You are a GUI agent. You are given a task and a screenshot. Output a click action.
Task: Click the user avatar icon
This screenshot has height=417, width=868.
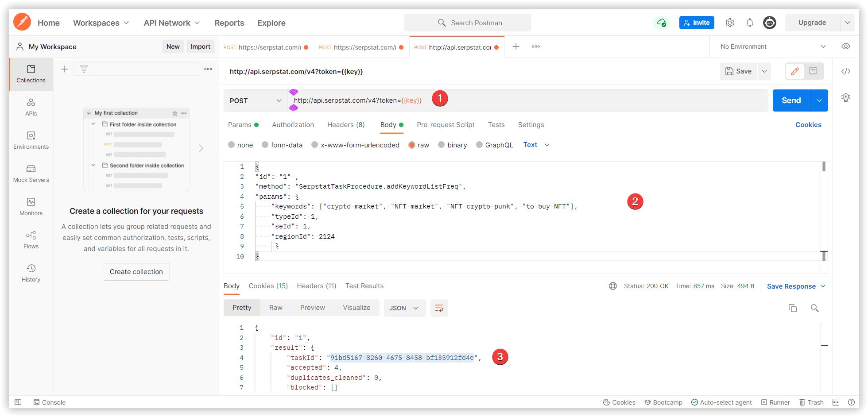click(x=770, y=23)
